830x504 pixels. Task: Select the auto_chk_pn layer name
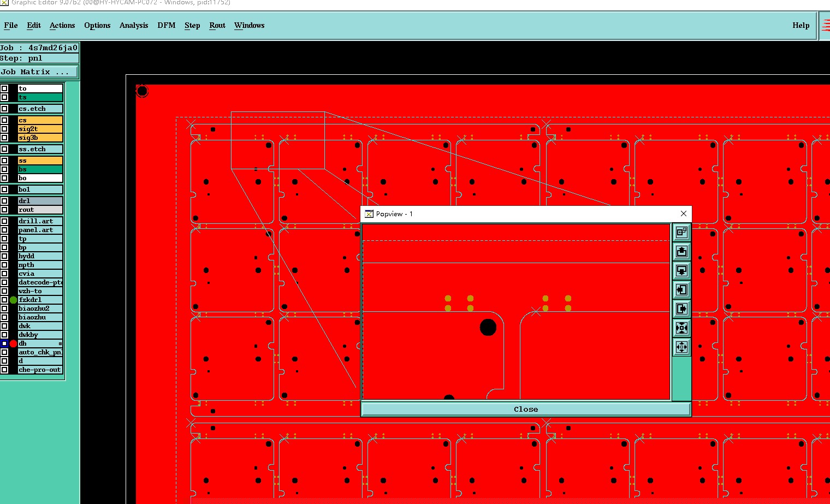click(40, 352)
